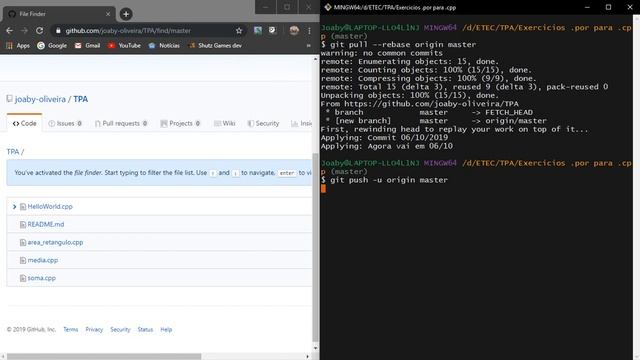Click the enter key hint in file finder banner
This screenshot has width=640, height=360.
pyautogui.click(x=287, y=173)
